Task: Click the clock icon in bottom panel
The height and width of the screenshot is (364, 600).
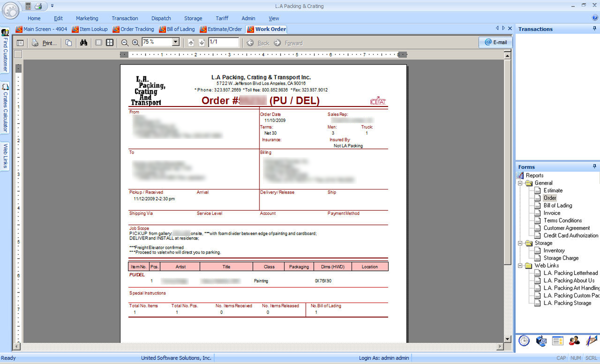Action: click(x=523, y=340)
